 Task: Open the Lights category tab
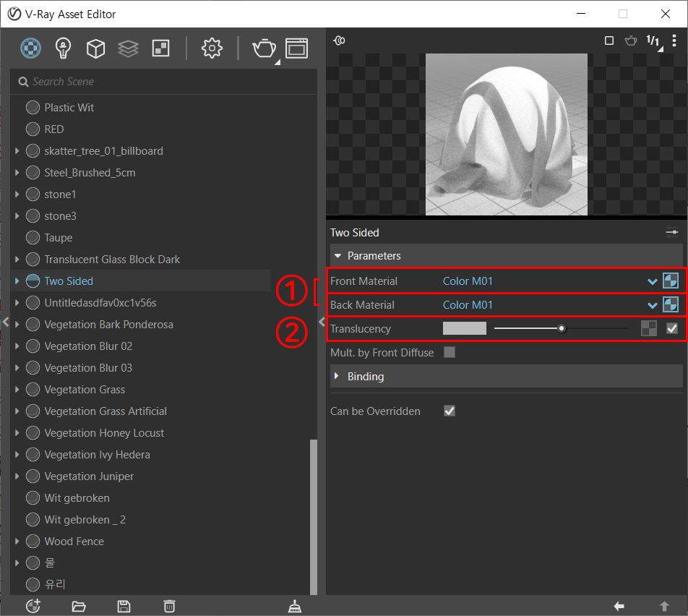pyautogui.click(x=63, y=48)
